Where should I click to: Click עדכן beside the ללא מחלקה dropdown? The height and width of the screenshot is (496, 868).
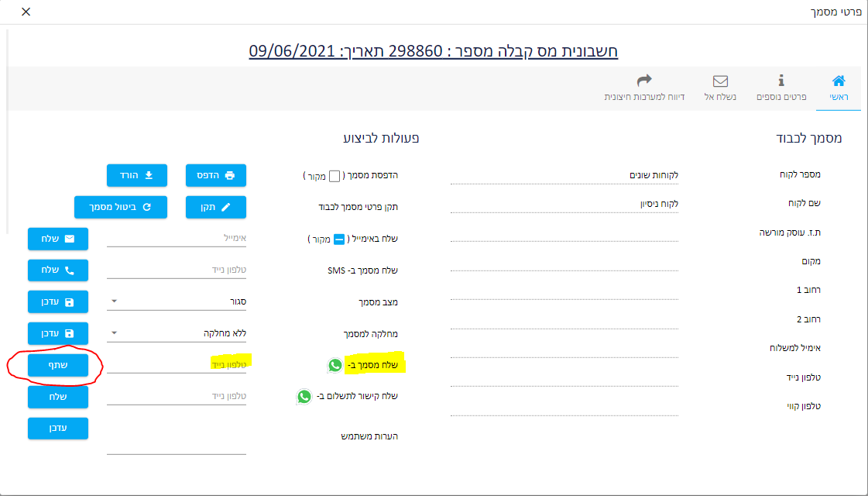(58, 333)
